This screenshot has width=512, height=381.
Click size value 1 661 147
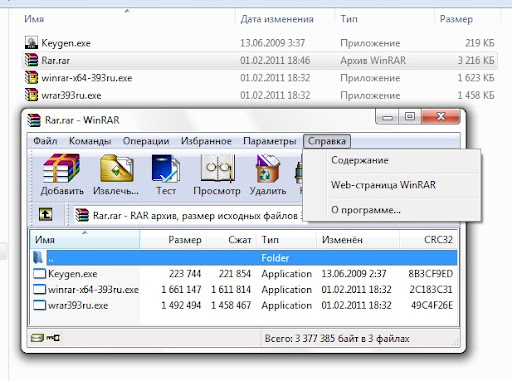tap(181, 289)
